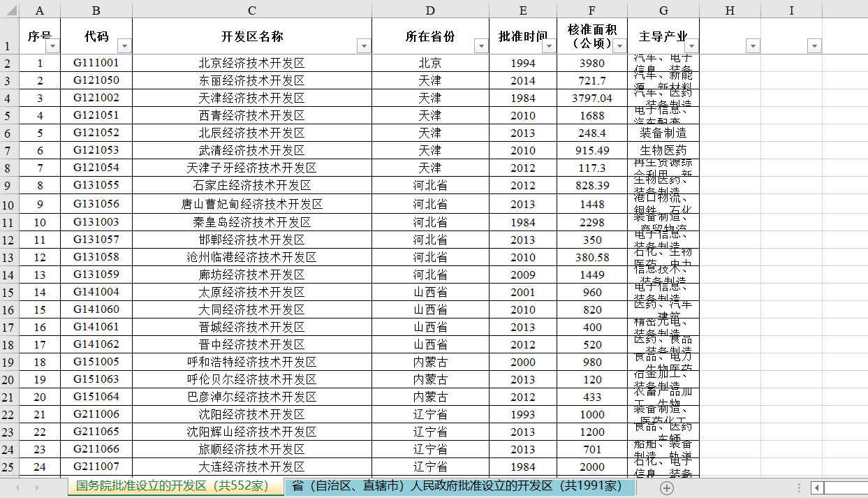Click cell 大连经济技术开发区
The width and height of the screenshot is (868, 498).
(252, 467)
